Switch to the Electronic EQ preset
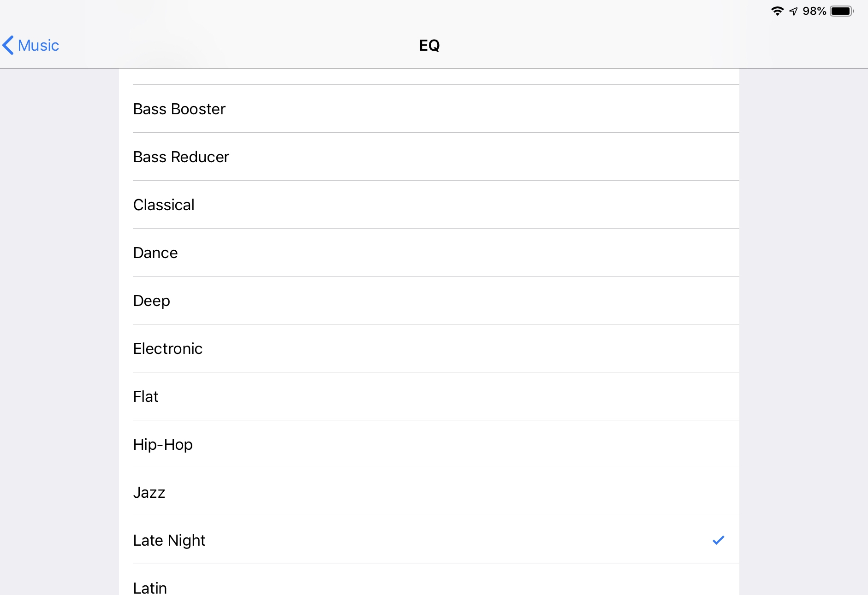 [167, 348]
